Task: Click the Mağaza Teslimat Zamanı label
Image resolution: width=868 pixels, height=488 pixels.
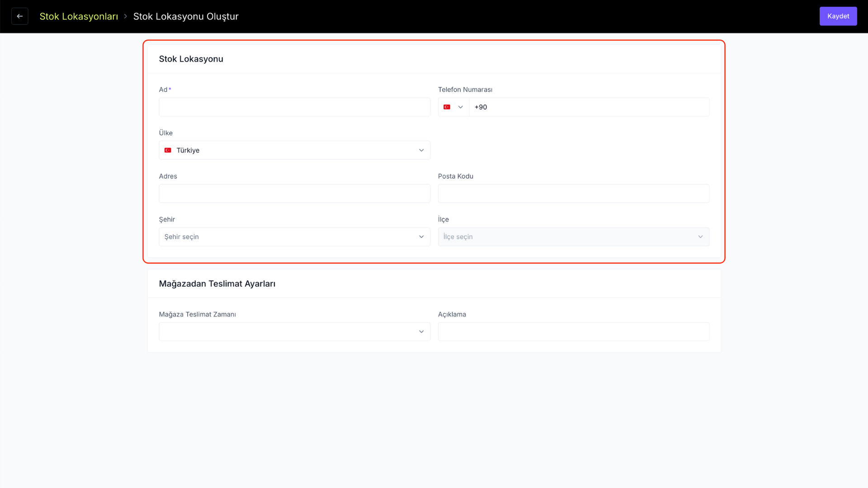Action: coord(198,314)
